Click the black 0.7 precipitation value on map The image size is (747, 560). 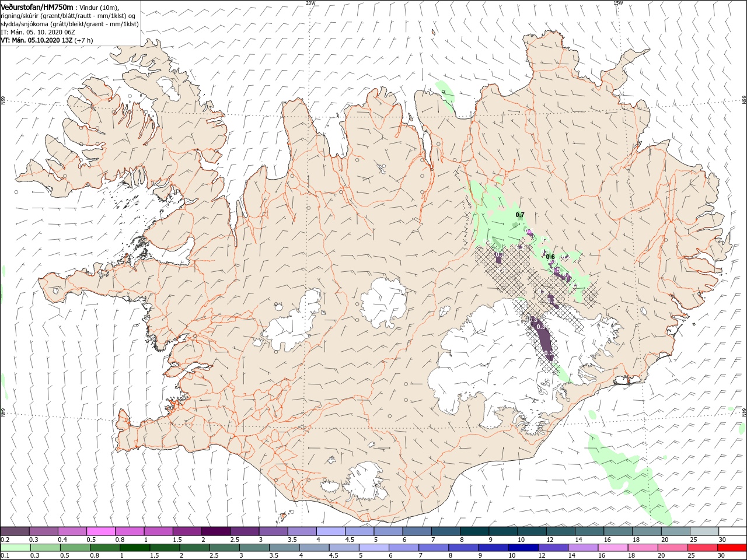pos(520,215)
